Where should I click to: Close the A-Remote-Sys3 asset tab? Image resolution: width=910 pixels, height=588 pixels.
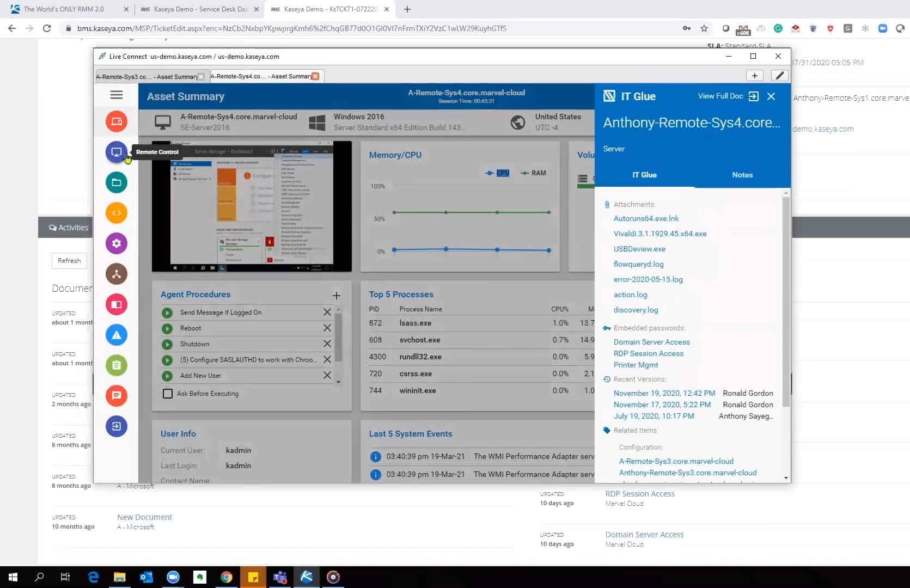coord(201,77)
